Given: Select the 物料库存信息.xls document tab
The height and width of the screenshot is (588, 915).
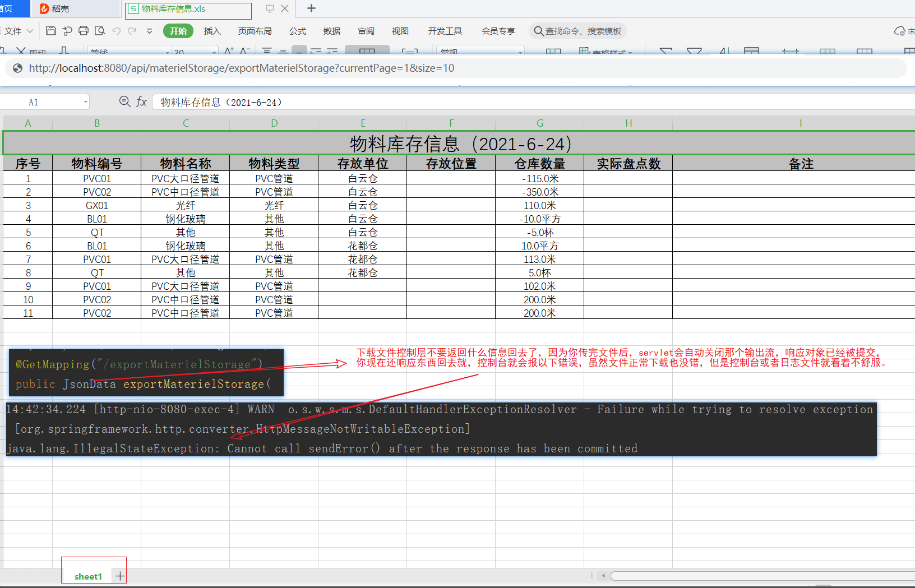Looking at the screenshot, I should 188,9.
